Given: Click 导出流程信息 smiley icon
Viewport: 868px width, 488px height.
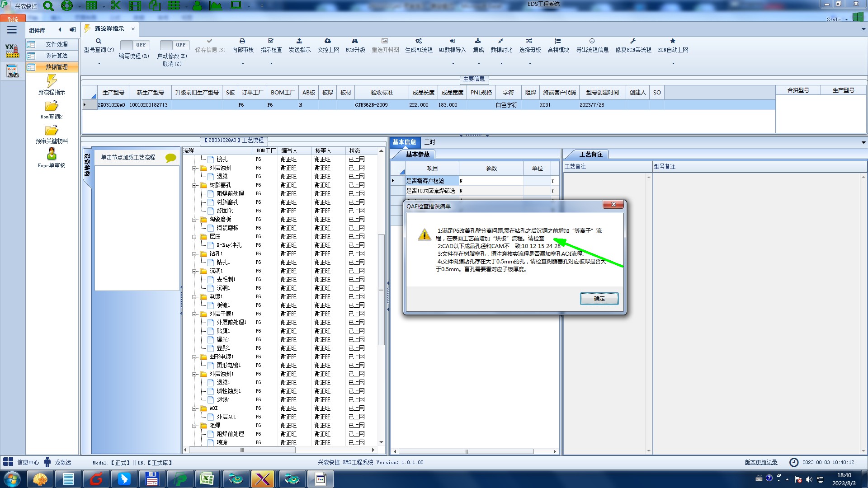Looking at the screenshot, I should point(592,41).
